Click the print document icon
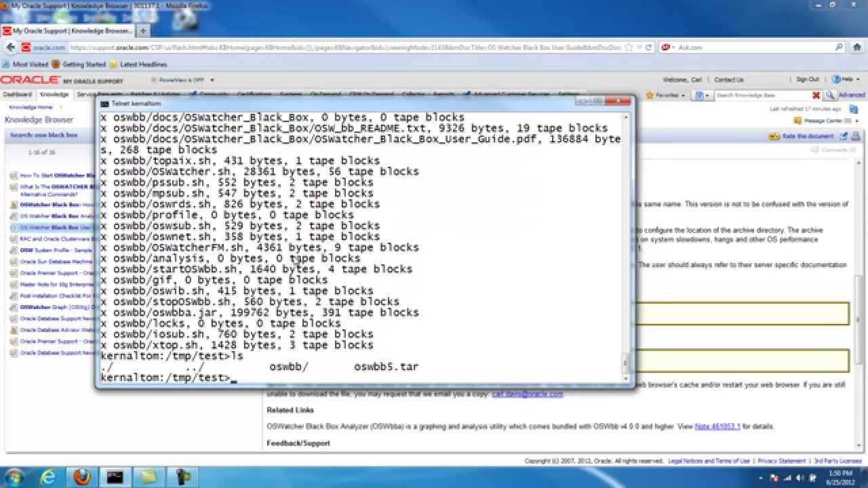Screen dimensions: 868x488 [x=856, y=136]
